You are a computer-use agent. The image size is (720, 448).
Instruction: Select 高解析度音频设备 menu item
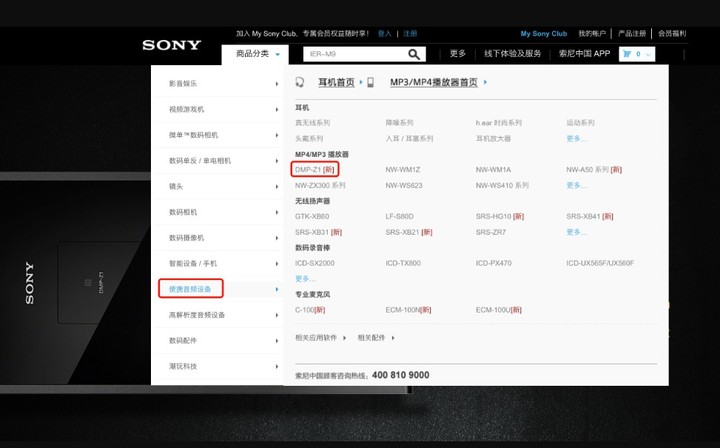click(x=197, y=315)
